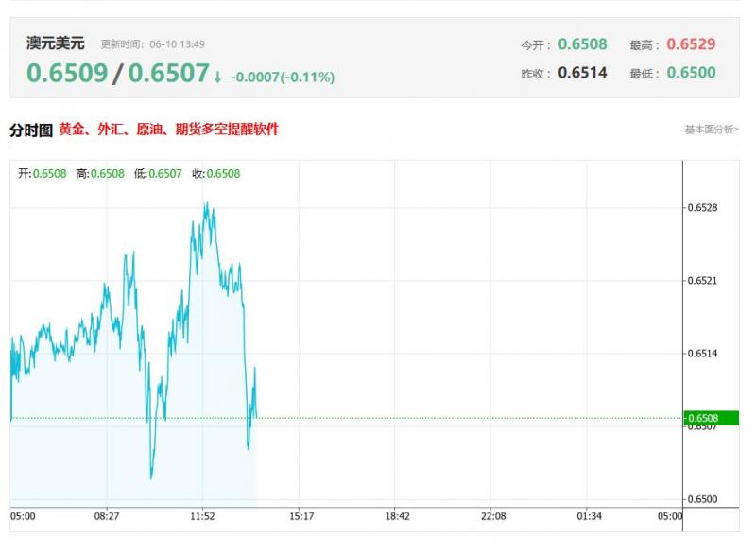Click the green 0.6508 current price marker
The image size is (756, 555).
point(711,418)
